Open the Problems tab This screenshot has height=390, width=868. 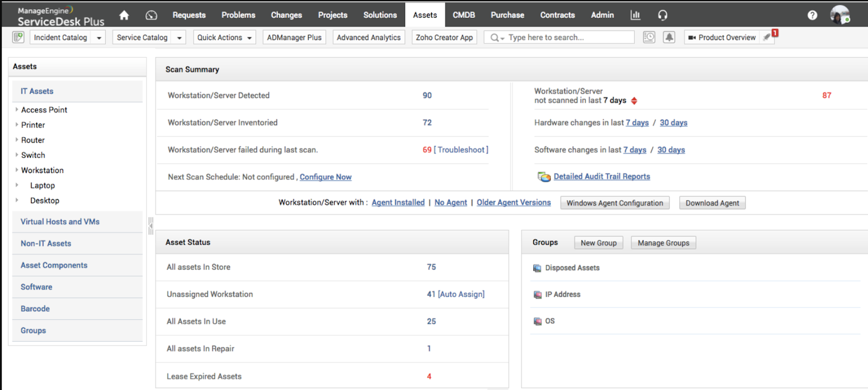(x=238, y=15)
